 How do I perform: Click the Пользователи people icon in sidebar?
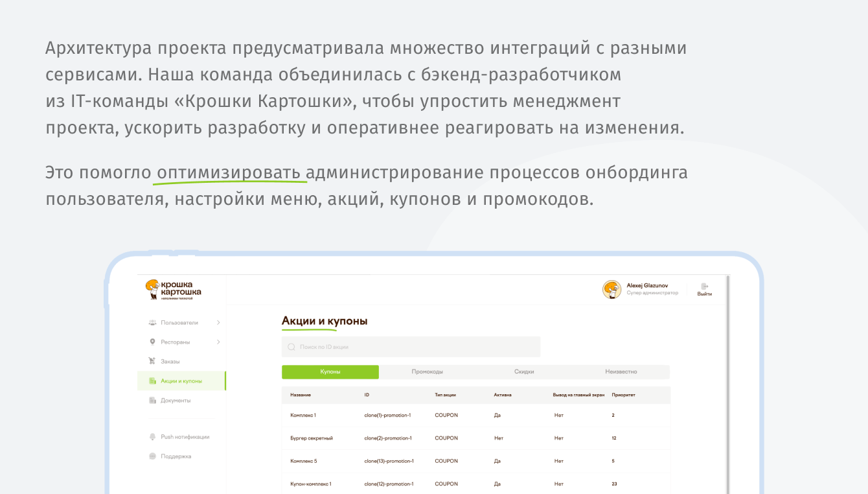tap(152, 322)
